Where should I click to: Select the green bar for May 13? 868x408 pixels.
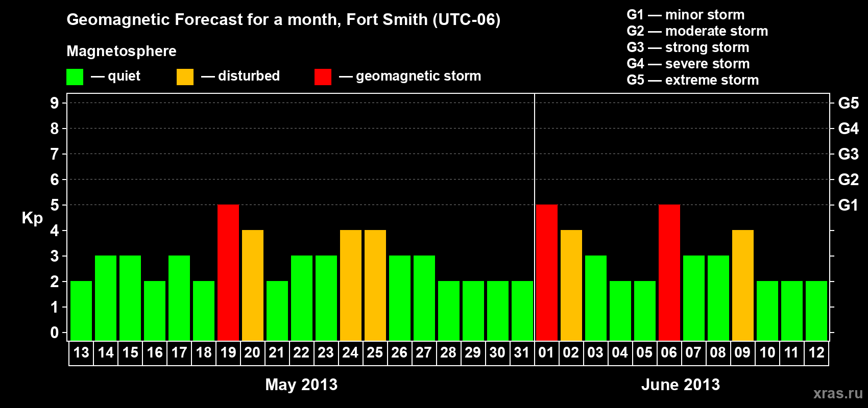[x=81, y=311]
